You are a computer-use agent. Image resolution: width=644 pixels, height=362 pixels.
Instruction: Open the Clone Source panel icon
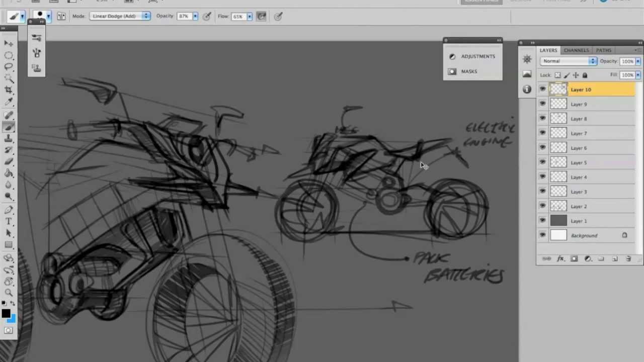36,68
